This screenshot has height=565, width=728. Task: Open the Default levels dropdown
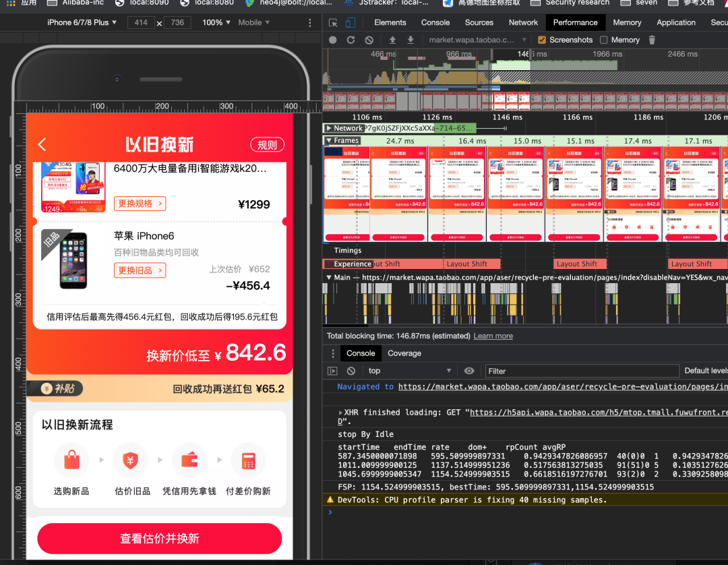tap(706, 370)
